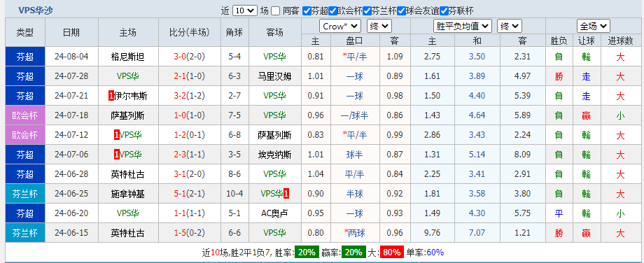
Task: Toggle the 同客 checkbox
Action: tap(276, 10)
